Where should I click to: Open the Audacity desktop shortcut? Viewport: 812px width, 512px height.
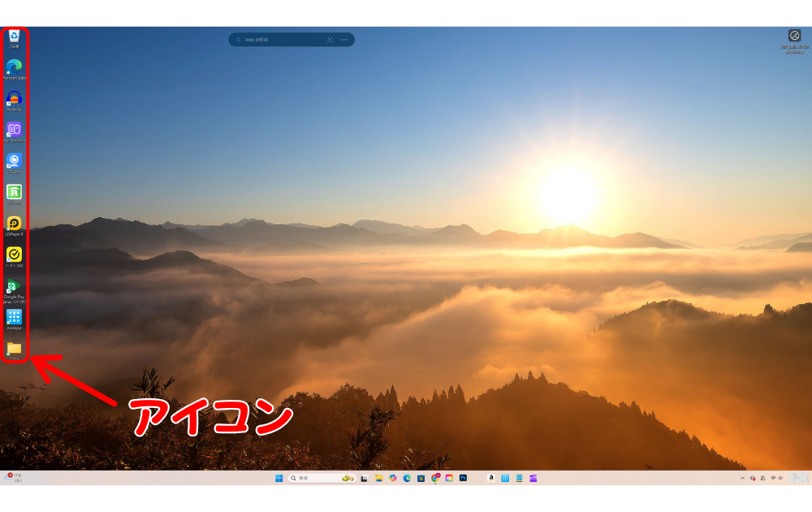click(14, 98)
